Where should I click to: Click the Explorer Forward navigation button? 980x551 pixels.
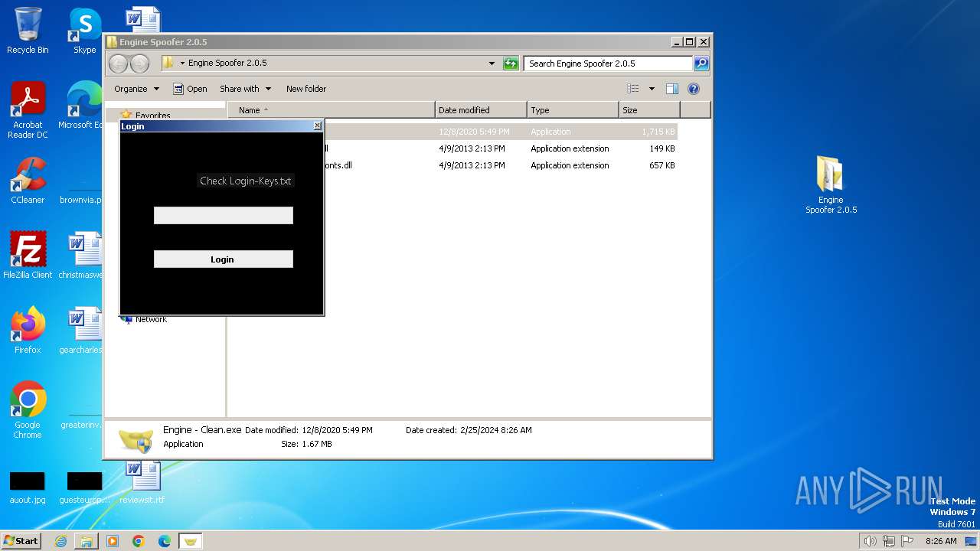(139, 64)
